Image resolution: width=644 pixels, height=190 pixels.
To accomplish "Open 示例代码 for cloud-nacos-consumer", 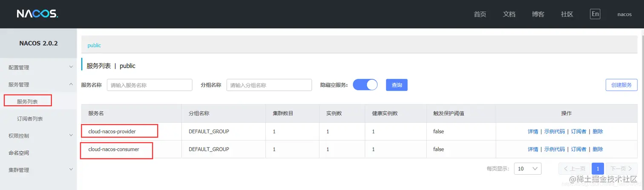I will tap(555, 149).
